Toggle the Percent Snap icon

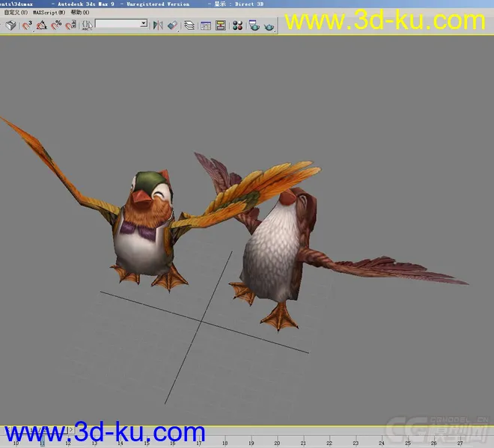coord(56,25)
